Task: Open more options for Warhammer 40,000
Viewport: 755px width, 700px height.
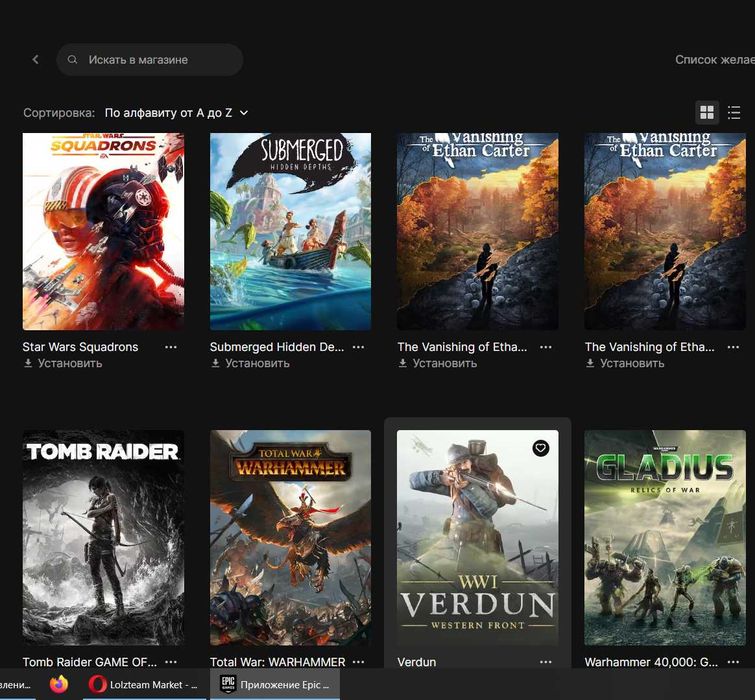Action: tap(733, 662)
